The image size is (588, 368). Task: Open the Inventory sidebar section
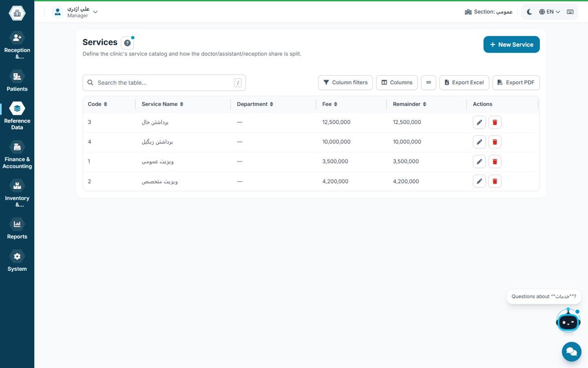17,194
